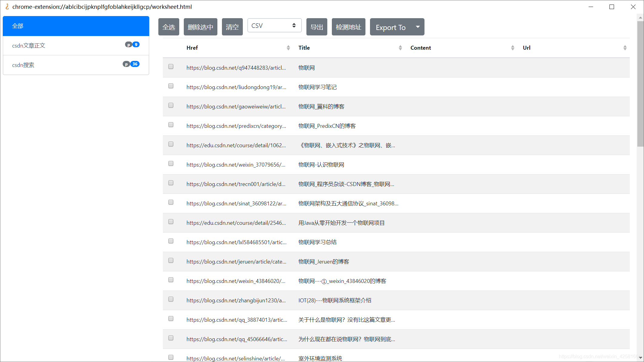Click the jeruen article category link

click(x=236, y=262)
